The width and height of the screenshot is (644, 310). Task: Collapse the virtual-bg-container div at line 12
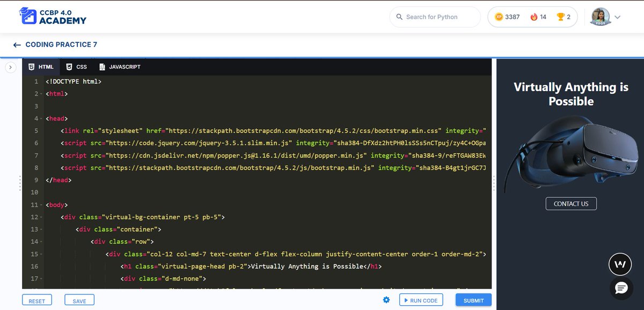click(x=41, y=217)
